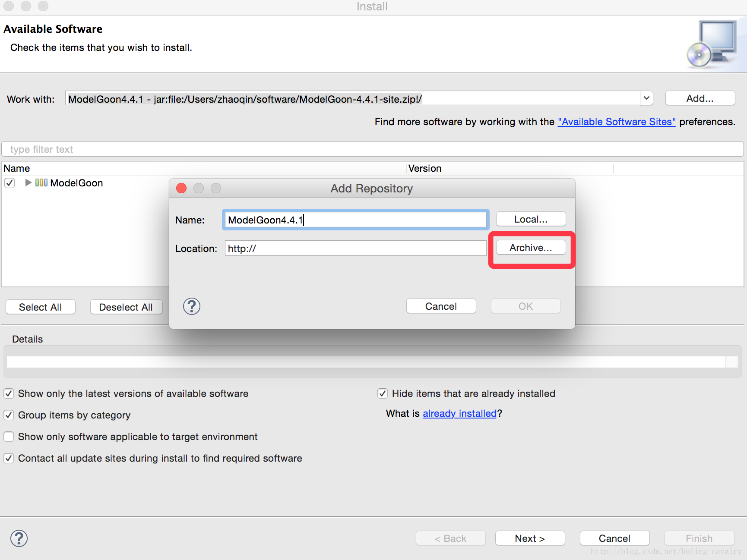Click Deselect All button
The width and height of the screenshot is (747, 560).
[126, 307]
